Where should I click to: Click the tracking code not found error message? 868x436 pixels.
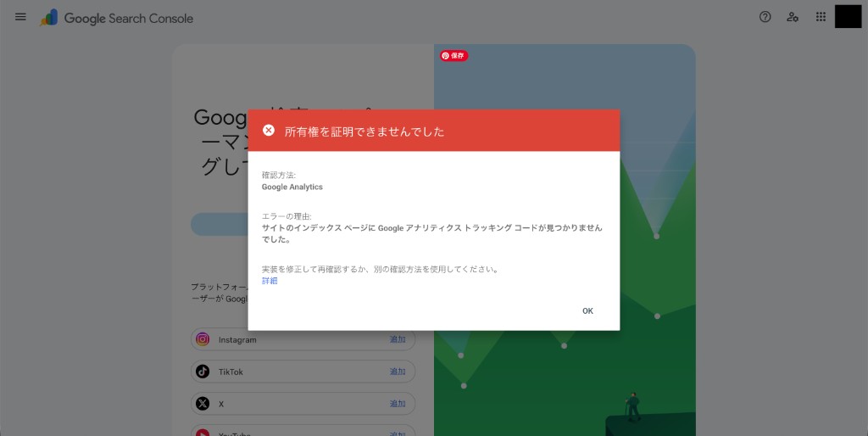[431, 234]
